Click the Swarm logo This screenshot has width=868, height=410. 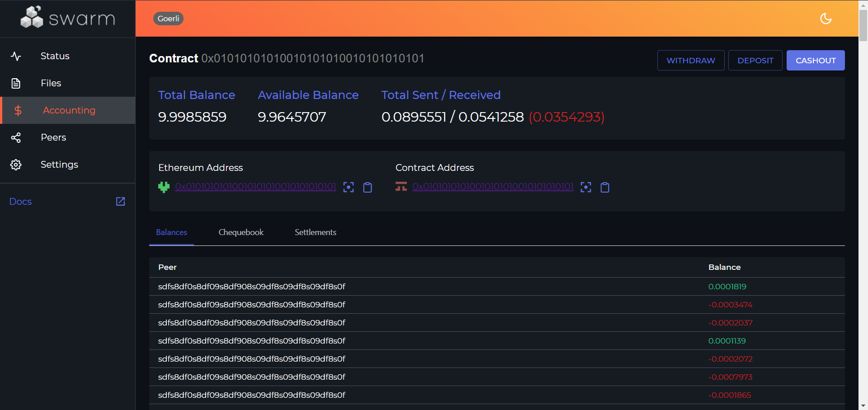[x=68, y=17]
